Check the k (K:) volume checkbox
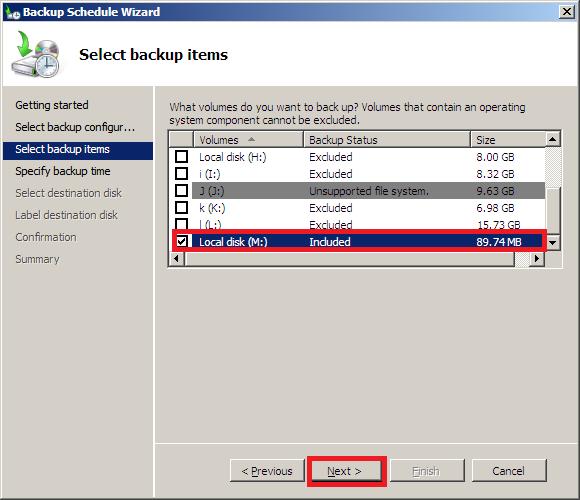The image size is (580, 500). [181, 207]
